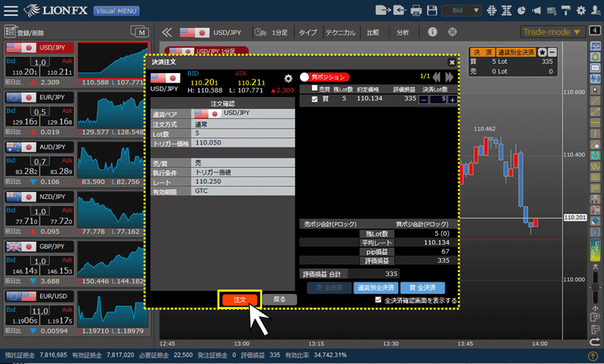Click the 注文 order confirm button
This screenshot has height=364, width=604.
click(x=240, y=300)
